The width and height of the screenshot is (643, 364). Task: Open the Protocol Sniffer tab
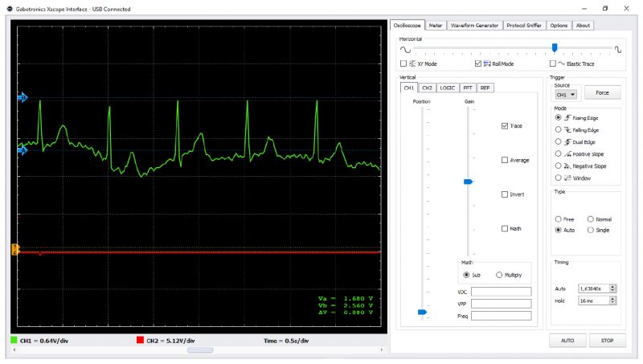pos(524,26)
